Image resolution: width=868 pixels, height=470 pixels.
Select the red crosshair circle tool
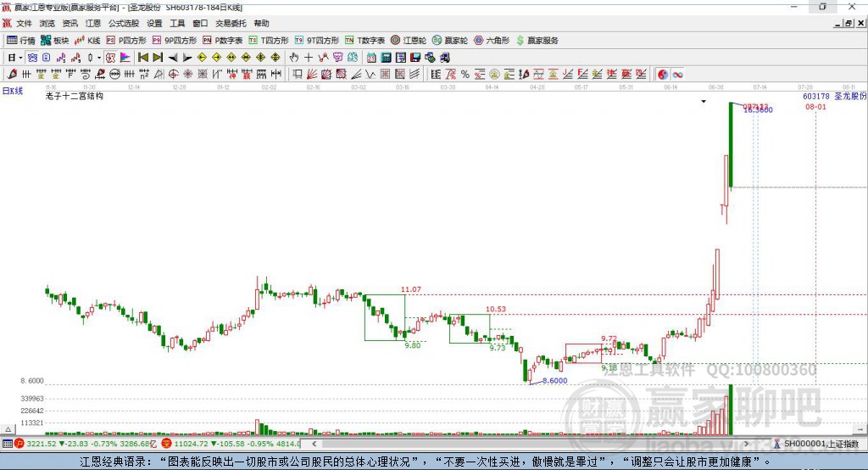coord(173,75)
